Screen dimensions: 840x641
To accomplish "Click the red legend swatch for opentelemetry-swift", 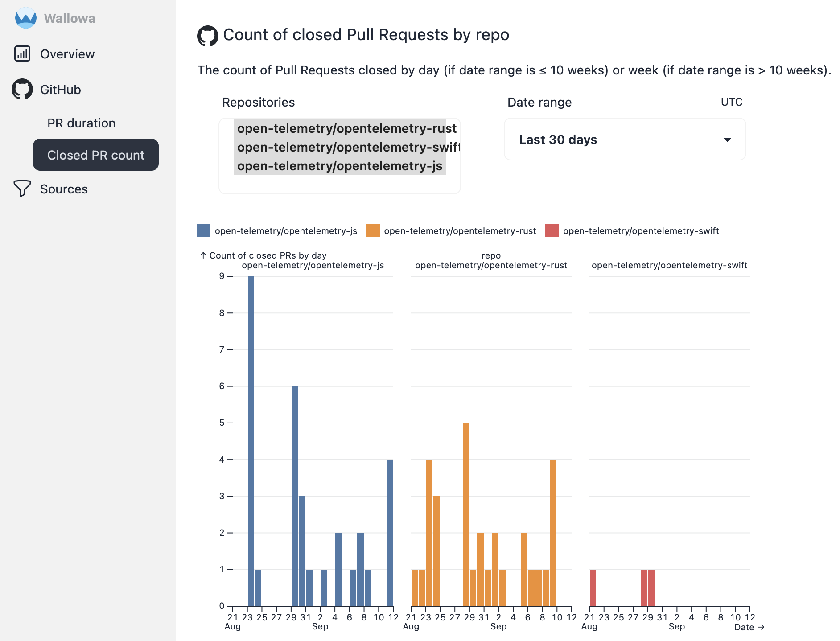I will [x=551, y=230].
